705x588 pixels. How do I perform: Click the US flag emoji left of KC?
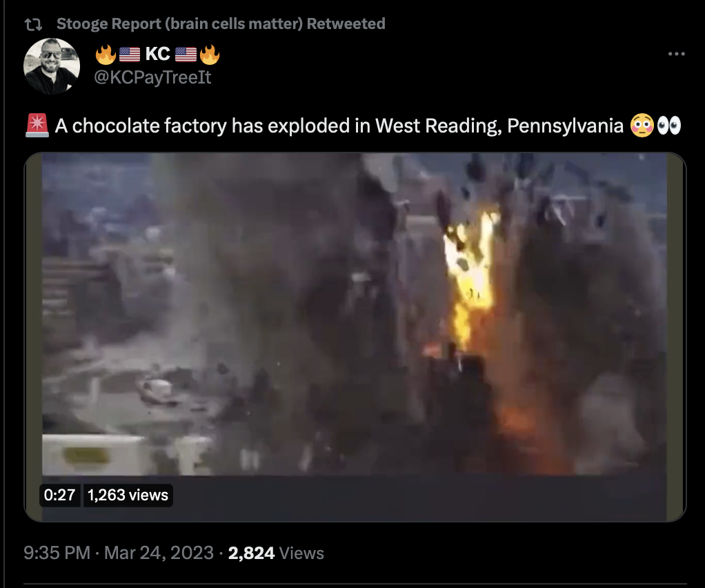(130, 55)
